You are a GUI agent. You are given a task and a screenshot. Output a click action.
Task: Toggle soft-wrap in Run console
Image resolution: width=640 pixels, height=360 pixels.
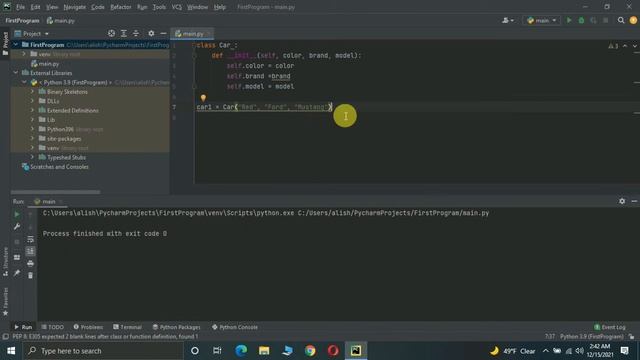[x=30, y=239]
